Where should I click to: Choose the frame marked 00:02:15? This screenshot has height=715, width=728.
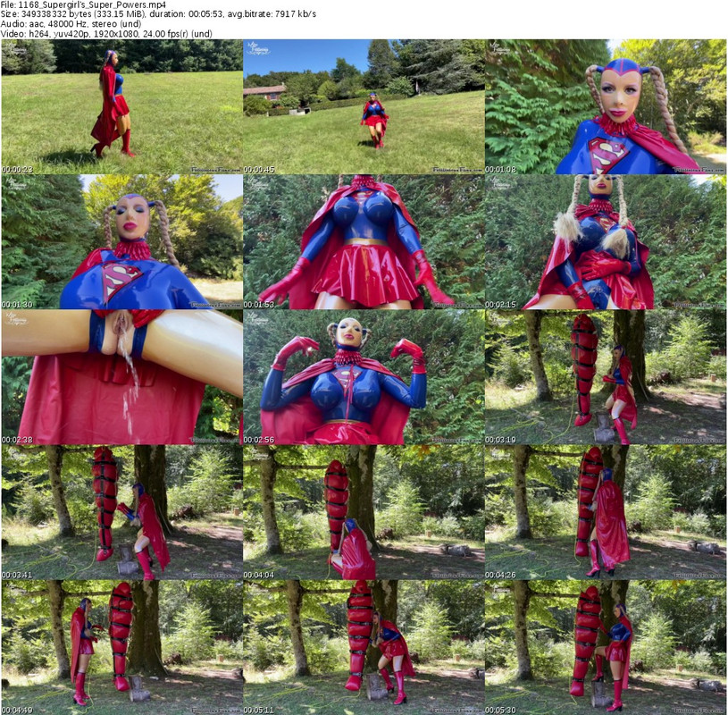coord(606,242)
